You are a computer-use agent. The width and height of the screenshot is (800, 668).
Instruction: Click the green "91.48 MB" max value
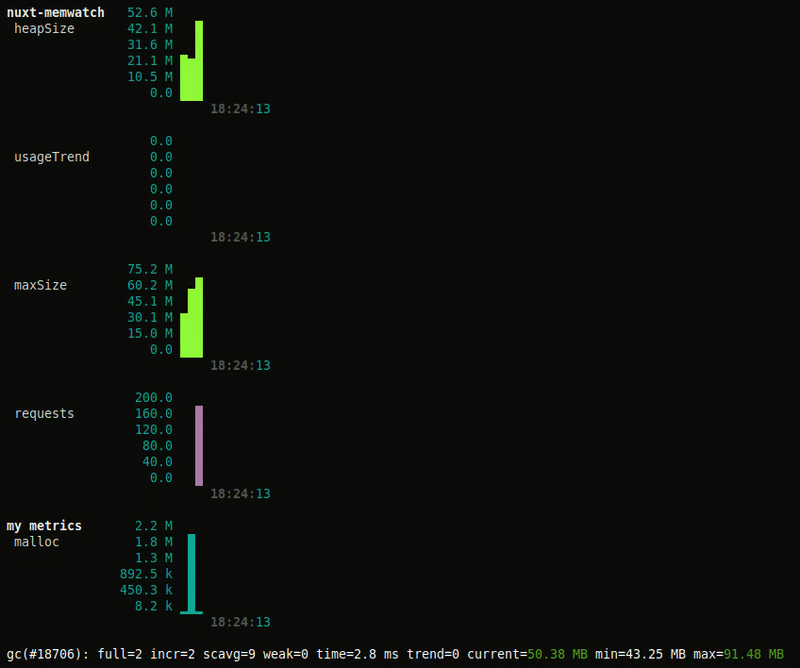coord(754,654)
